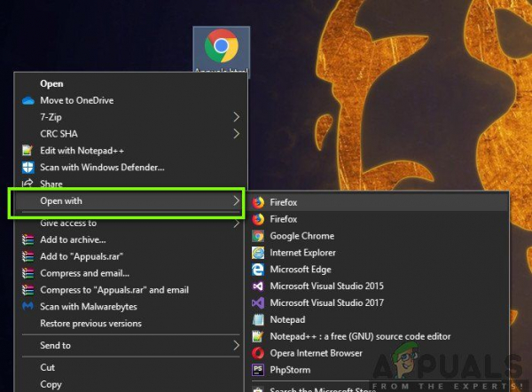Click the Google Chrome icon in the submenu
532x392 pixels.
pyautogui.click(x=258, y=236)
